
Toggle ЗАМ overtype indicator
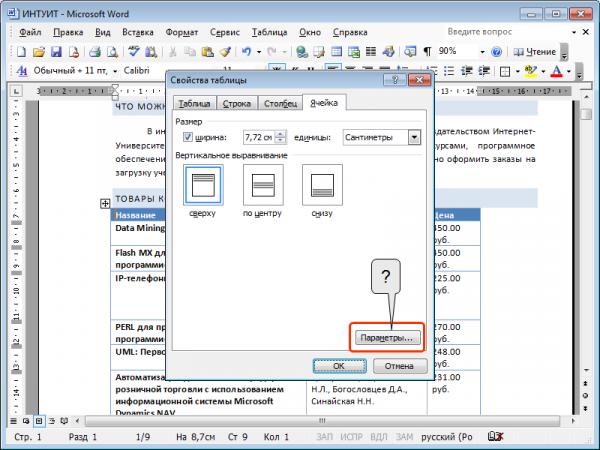point(404,437)
